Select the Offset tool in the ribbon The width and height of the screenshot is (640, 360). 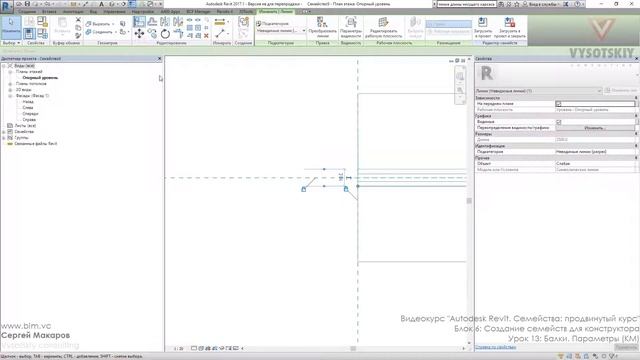coord(152,22)
